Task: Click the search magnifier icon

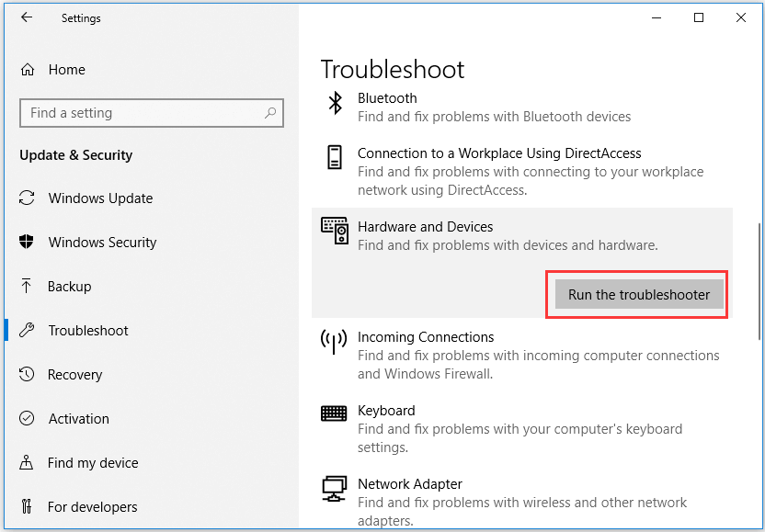Action: (270, 113)
